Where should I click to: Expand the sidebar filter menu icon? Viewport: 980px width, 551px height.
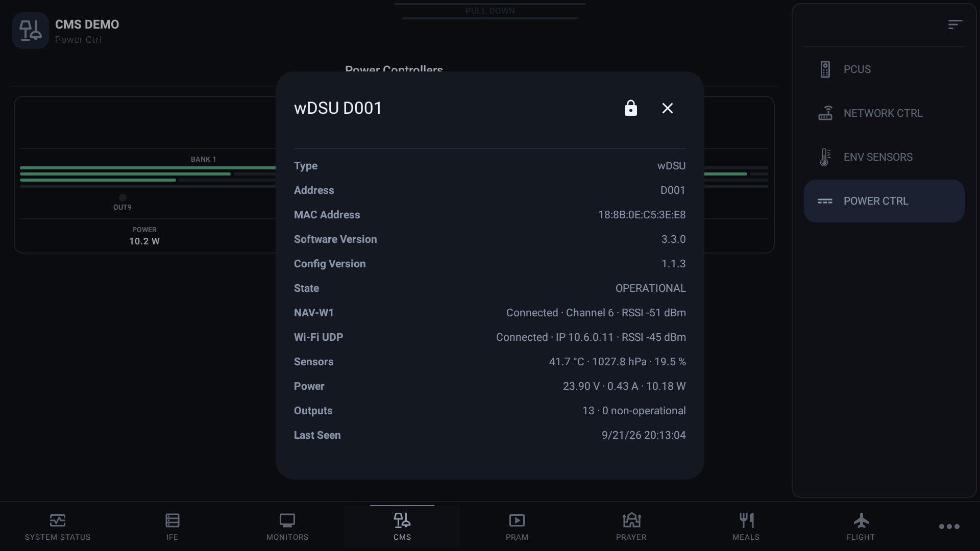tap(955, 24)
